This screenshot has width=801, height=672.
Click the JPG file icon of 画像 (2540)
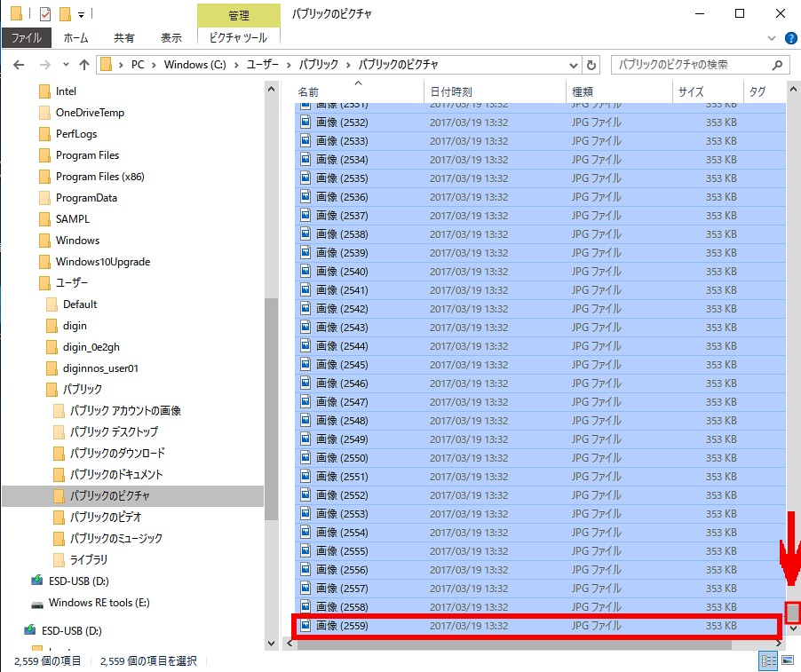(305, 271)
